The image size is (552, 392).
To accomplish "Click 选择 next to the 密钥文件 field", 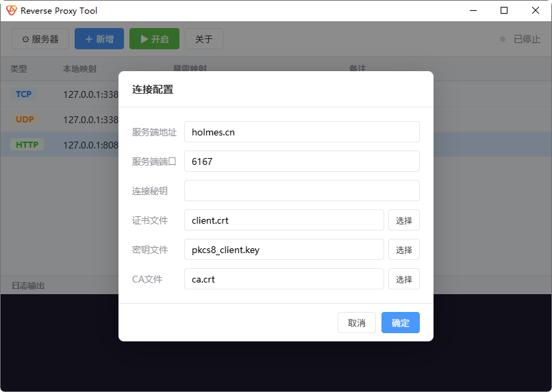I will click(404, 250).
